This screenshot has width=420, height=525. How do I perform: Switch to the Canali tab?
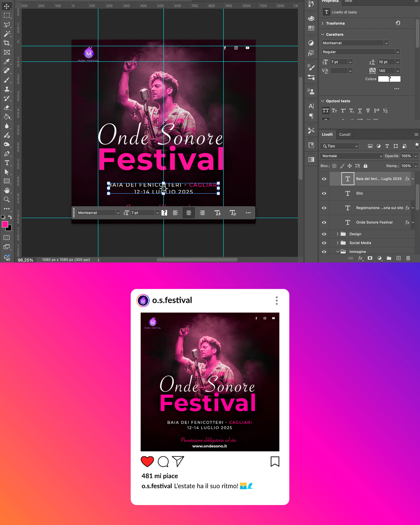coord(345,134)
